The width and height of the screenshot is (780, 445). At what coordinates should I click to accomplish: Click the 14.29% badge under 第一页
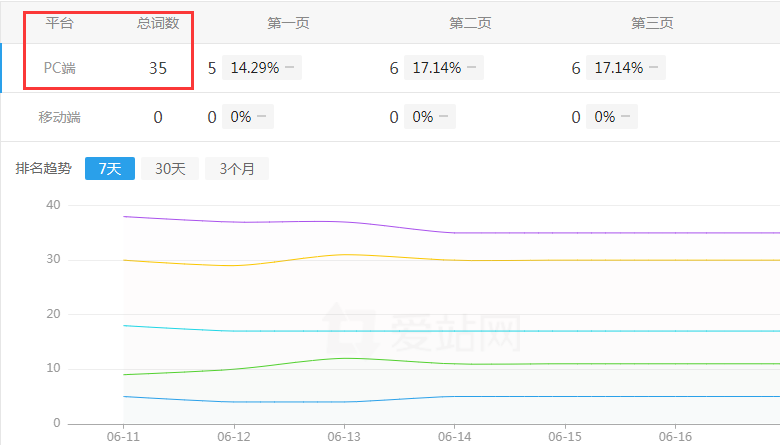click(260, 68)
